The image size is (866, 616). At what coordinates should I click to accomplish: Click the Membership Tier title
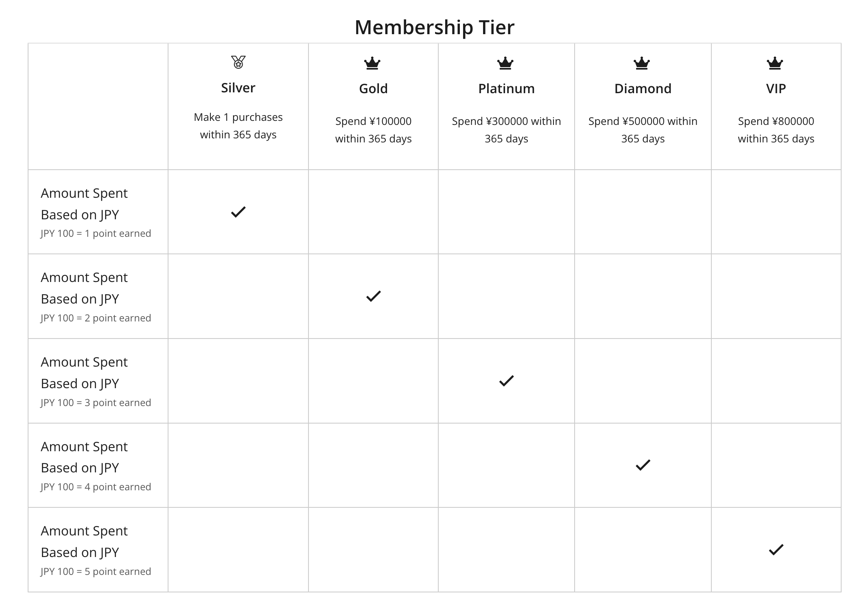tap(435, 27)
